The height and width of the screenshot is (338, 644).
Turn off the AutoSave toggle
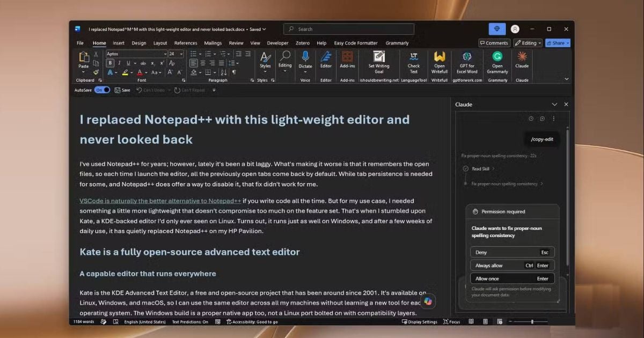tap(102, 90)
